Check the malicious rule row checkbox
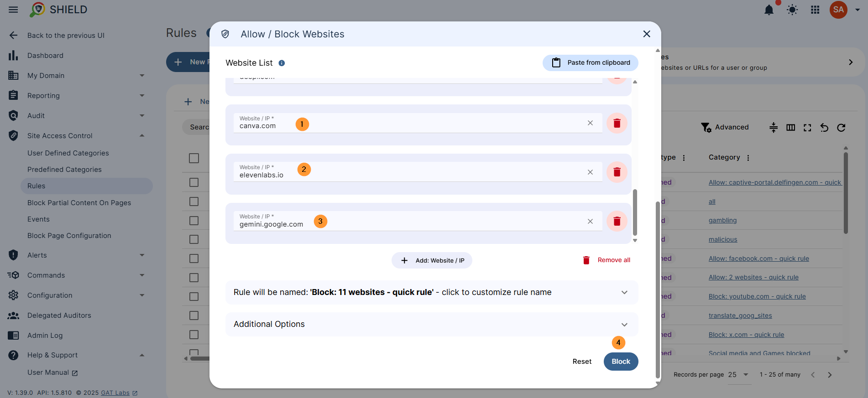 click(x=194, y=239)
